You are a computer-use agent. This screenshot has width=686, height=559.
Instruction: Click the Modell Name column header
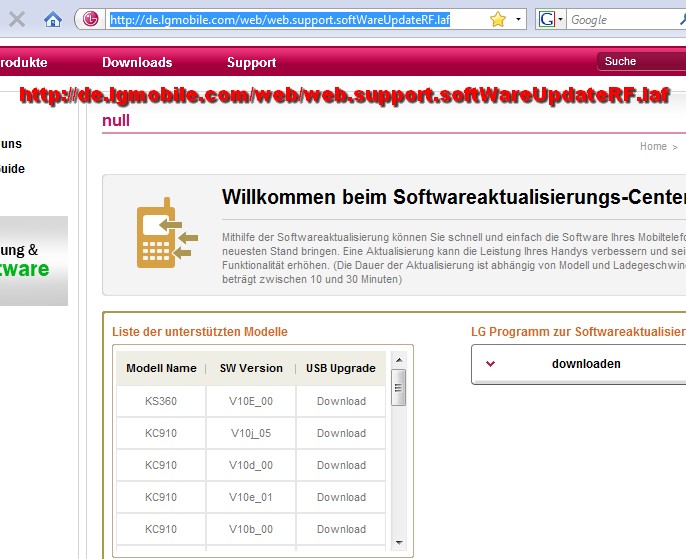[x=161, y=368]
